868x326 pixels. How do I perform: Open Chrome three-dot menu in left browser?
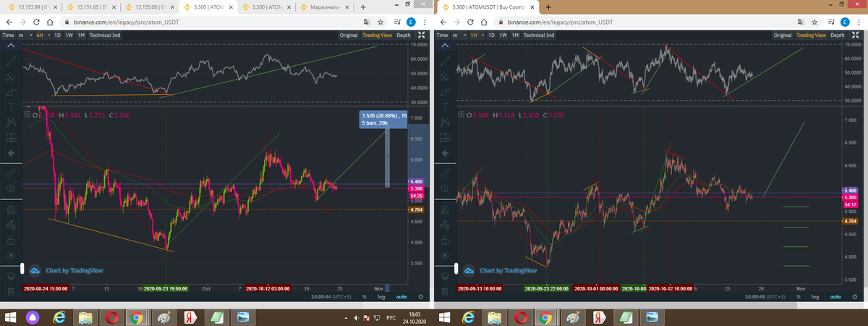pyautogui.click(x=425, y=22)
